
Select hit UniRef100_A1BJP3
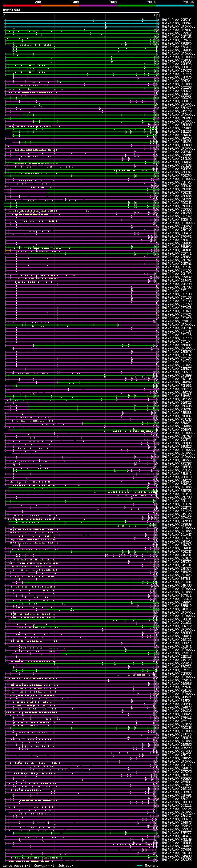[x=177, y=142]
